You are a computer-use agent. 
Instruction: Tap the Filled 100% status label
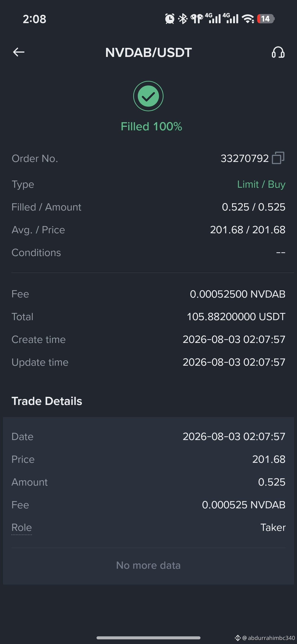(x=151, y=126)
